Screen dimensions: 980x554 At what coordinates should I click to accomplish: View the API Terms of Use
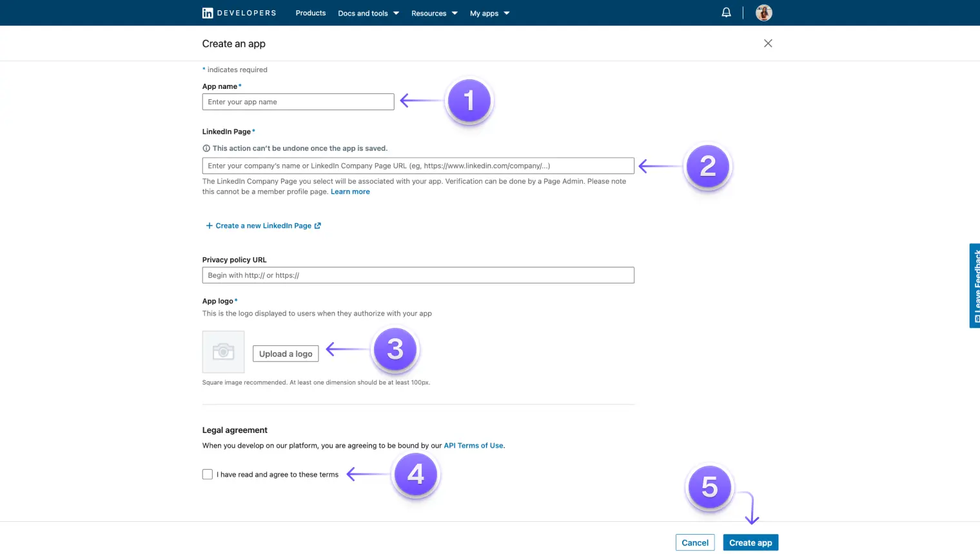pos(473,445)
